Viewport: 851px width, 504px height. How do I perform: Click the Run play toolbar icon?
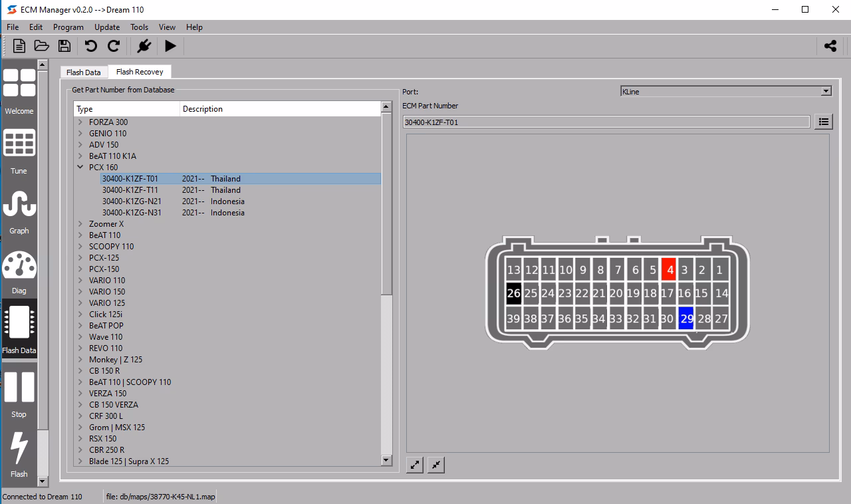(170, 46)
